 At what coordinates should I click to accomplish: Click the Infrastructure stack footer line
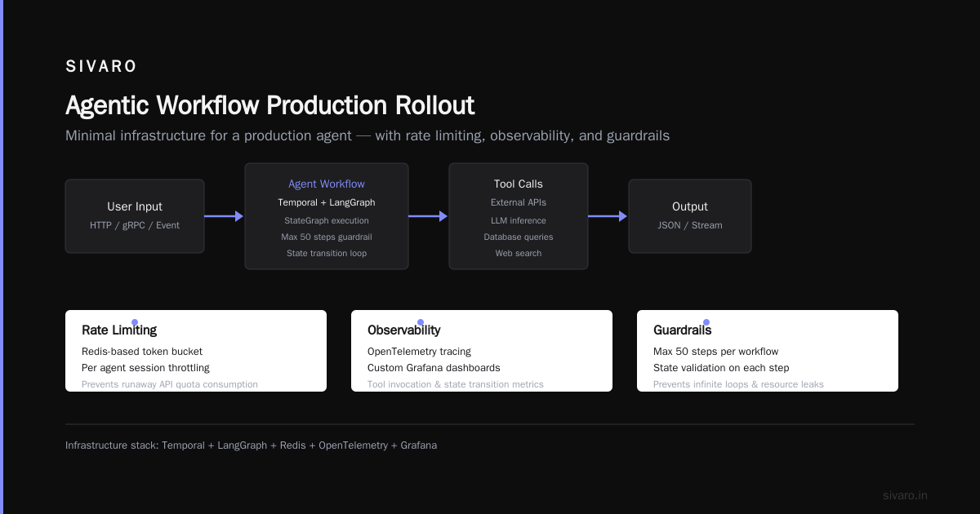[x=252, y=445]
